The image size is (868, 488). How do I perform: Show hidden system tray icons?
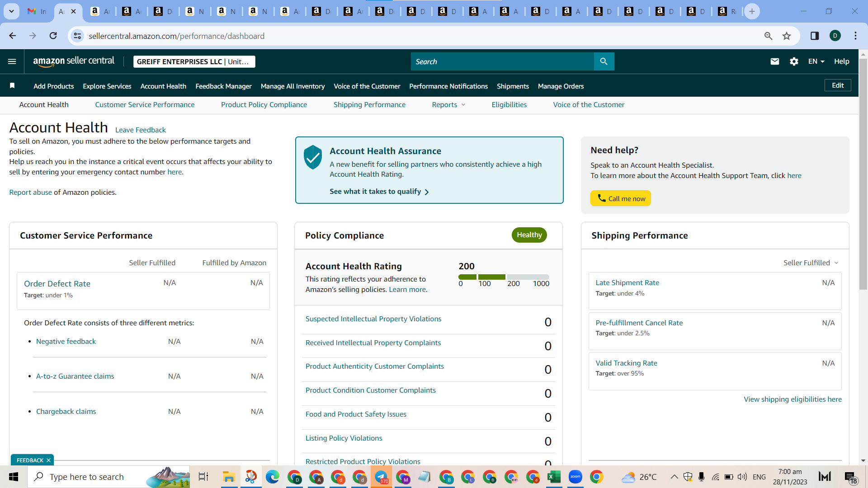[674, 477]
